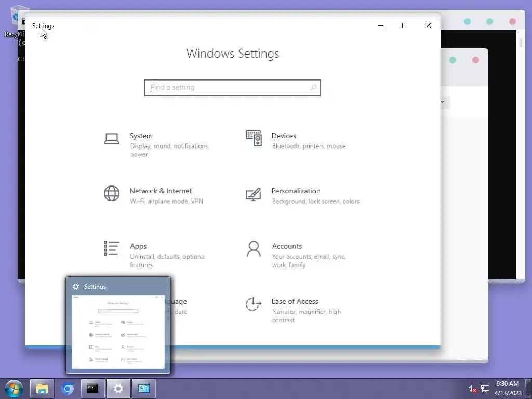Click the teal dot on the middle background window
The height and width of the screenshot is (399, 532).
coord(453,60)
